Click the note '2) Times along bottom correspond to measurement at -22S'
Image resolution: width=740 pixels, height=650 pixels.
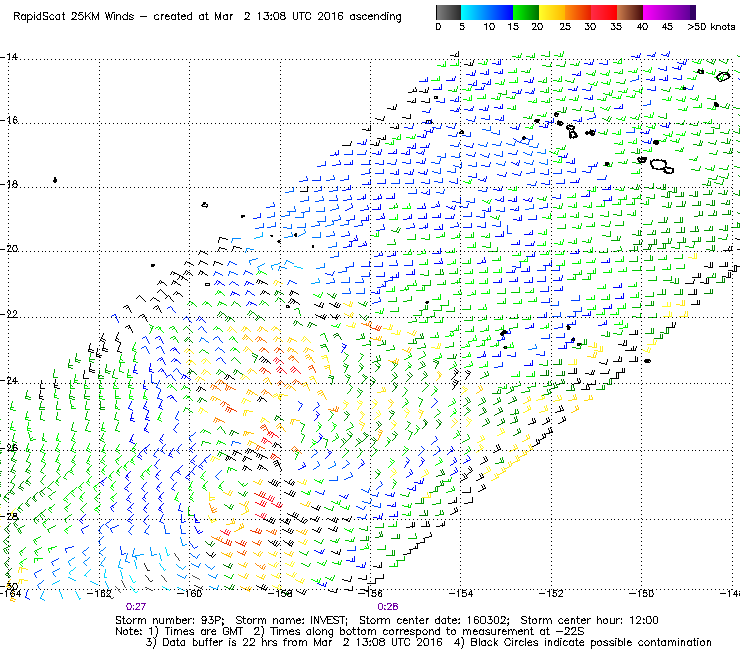(419, 632)
